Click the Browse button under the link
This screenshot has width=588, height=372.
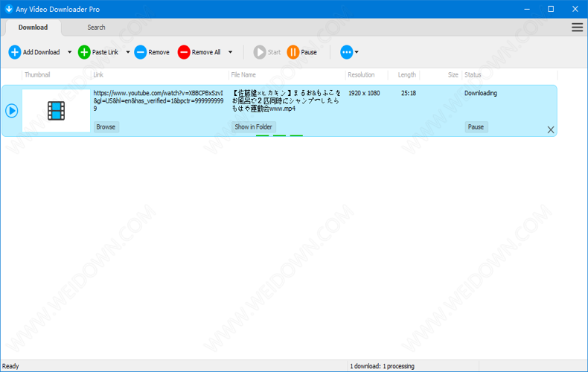[106, 126]
